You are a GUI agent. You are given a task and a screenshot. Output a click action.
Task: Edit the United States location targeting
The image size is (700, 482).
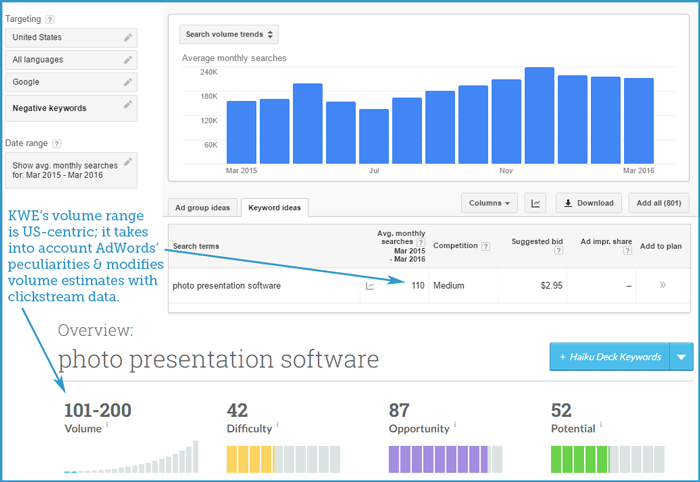(127, 37)
